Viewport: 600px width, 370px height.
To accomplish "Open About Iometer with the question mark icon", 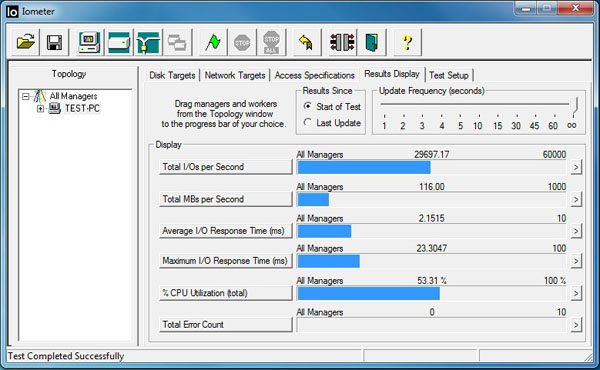I will click(407, 42).
